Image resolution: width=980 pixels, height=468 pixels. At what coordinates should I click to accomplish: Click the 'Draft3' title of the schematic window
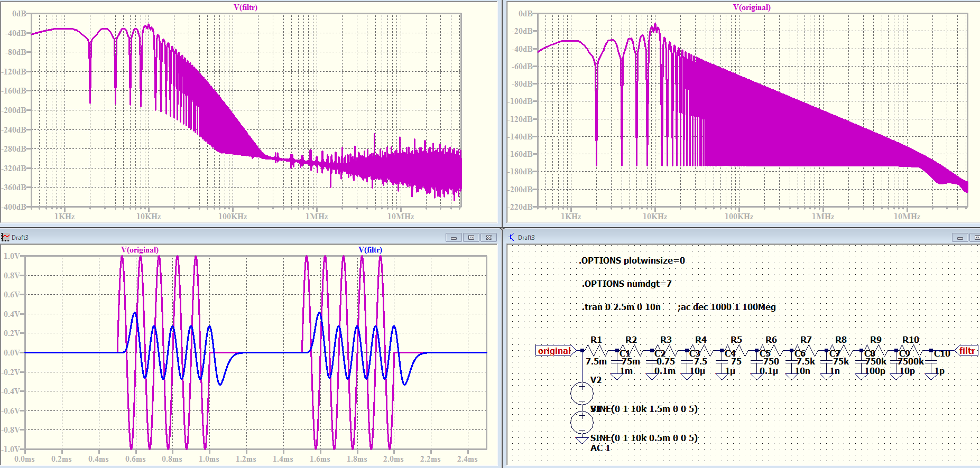526,238
